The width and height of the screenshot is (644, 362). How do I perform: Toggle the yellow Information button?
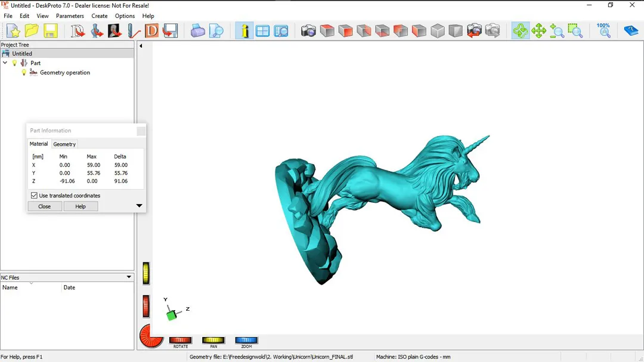[244, 31]
